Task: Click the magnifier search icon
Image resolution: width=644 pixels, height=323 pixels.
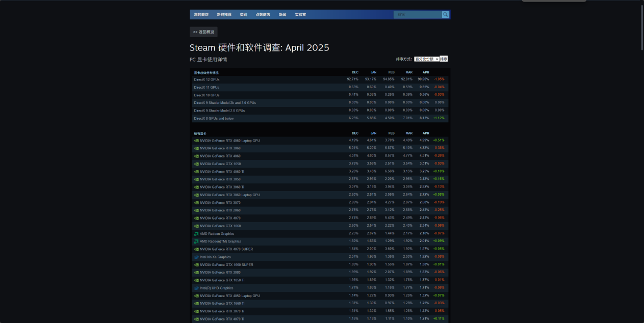Action: (x=445, y=14)
